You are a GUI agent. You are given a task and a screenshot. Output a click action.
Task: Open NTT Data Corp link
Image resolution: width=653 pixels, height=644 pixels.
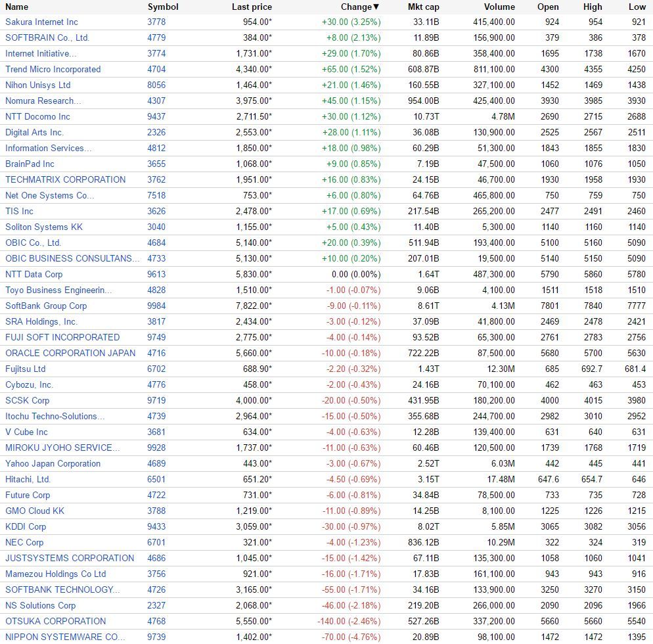point(34,275)
